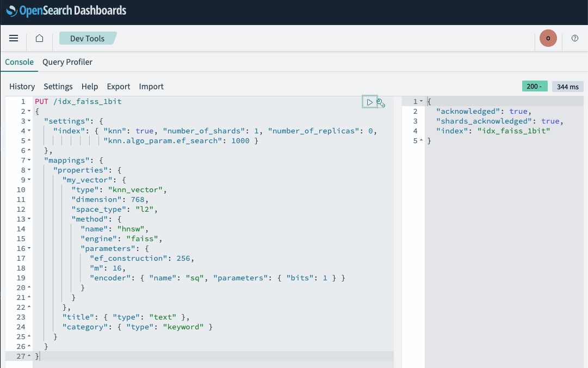Collapse the properties block at line 8
588x368 pixels.
tap(29, 170)
